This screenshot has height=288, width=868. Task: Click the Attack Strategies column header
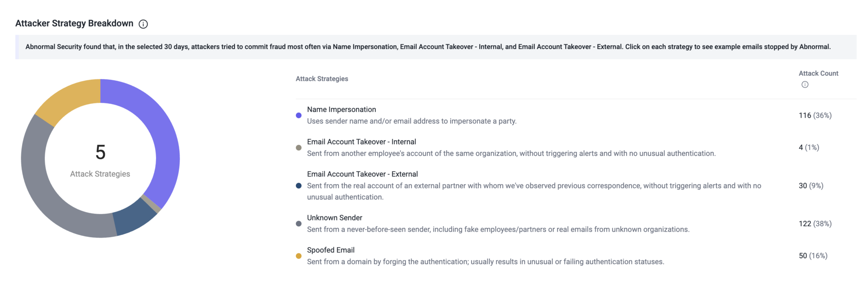pyautogui.click(x=322, y=79)
